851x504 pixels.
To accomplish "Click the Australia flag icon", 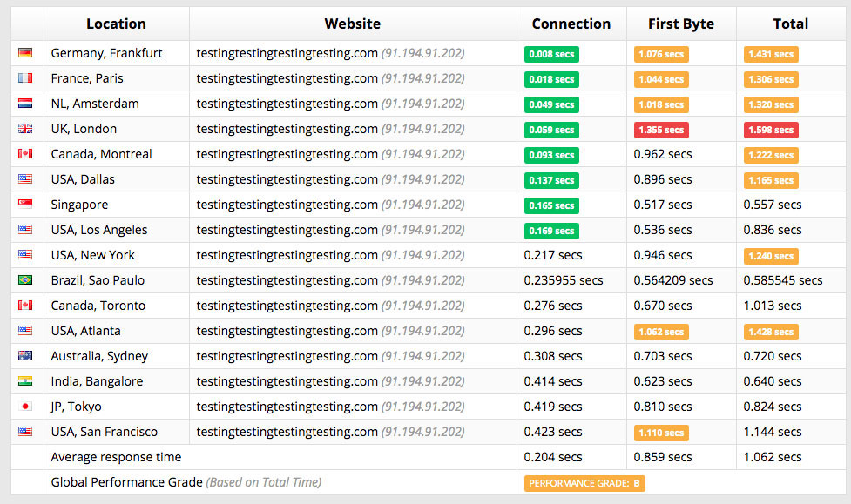I will [25, 356].
